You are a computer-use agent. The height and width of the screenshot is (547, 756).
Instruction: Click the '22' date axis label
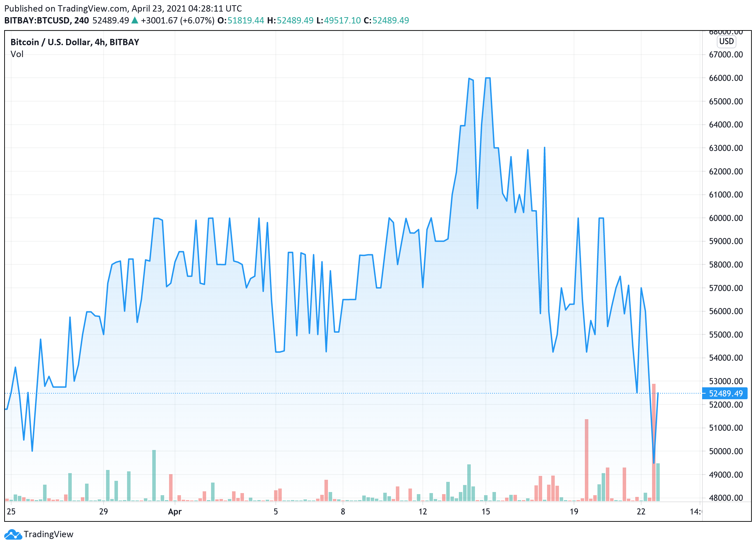coord(641,512)
